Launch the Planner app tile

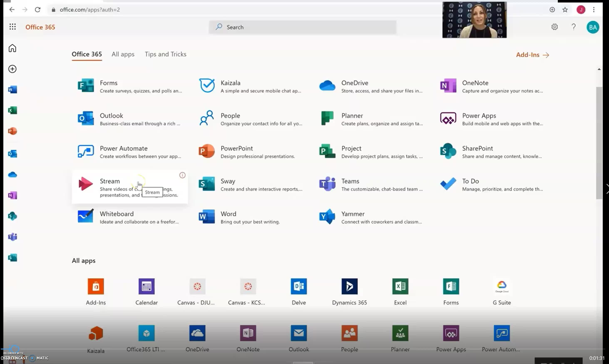coord(371,119)
